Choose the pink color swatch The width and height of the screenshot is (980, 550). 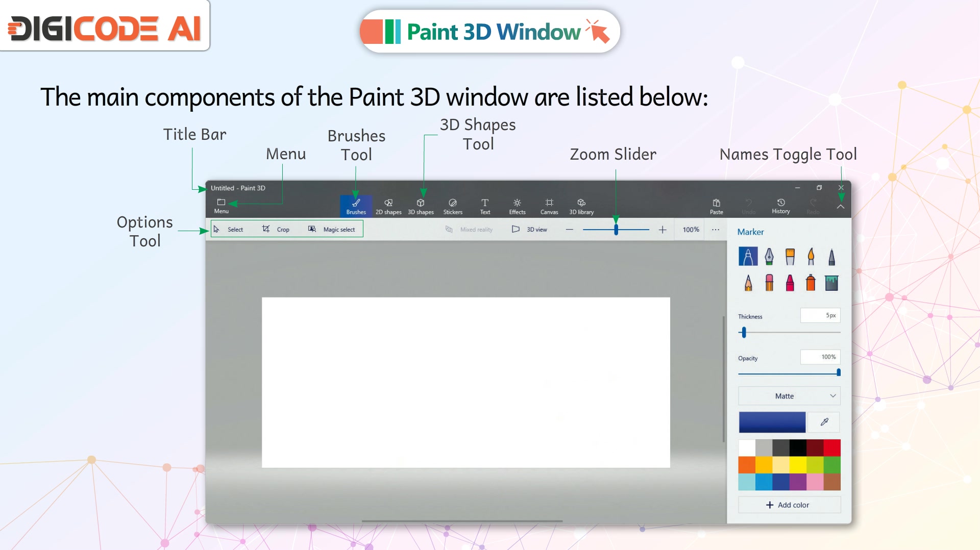click(x=815, y=482)
